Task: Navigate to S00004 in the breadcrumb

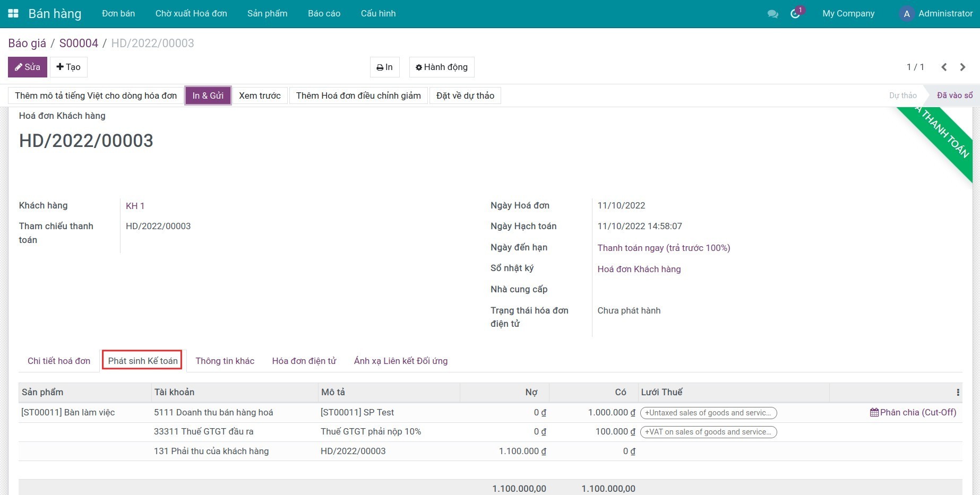Action: click(x=79, y=43)
